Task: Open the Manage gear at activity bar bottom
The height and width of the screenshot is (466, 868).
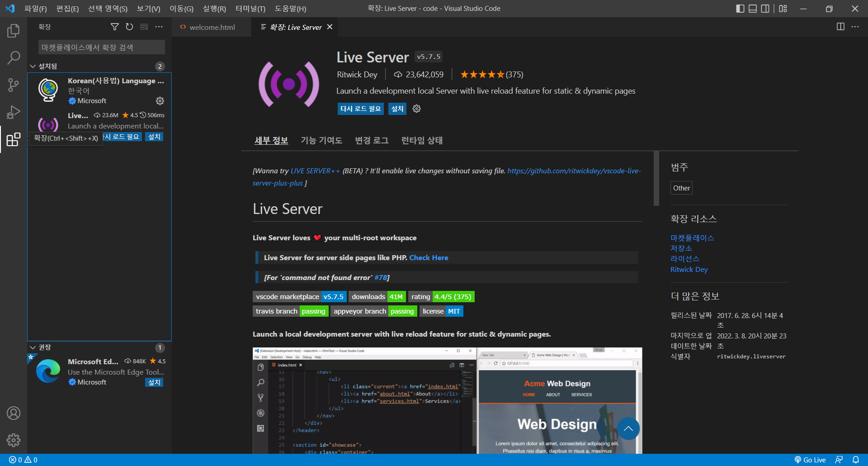Action: click(14, 440)
